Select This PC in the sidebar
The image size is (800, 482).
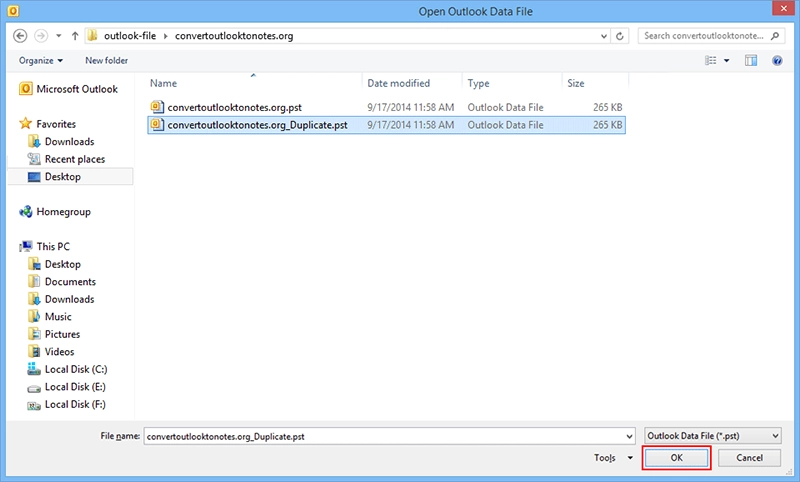click(x=44, y=246)
